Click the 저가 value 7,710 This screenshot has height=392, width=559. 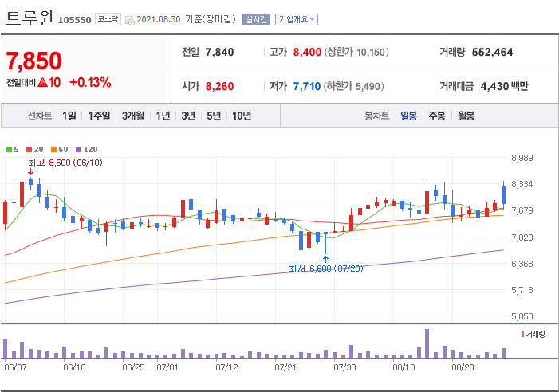[306, 86]
